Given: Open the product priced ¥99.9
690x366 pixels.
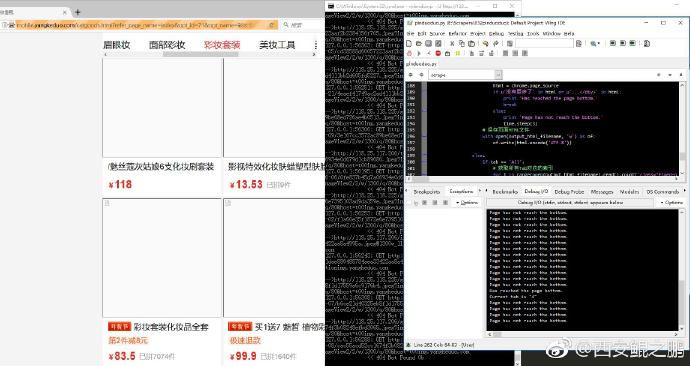Looking at the screenshot, I should click(274, 282).
